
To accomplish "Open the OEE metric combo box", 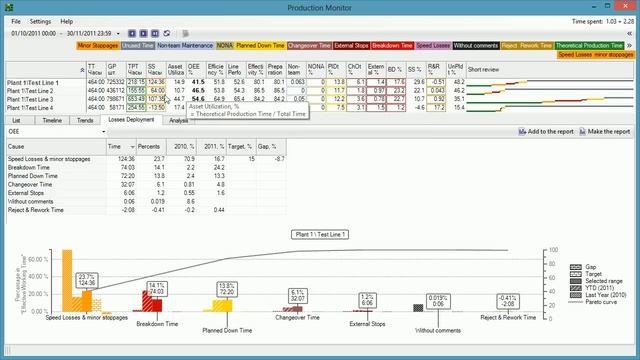I will coord(57,131).
